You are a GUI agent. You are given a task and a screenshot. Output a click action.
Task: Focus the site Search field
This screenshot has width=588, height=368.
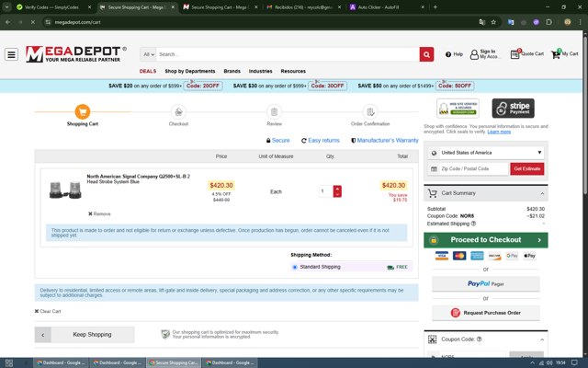coord(288,54)
